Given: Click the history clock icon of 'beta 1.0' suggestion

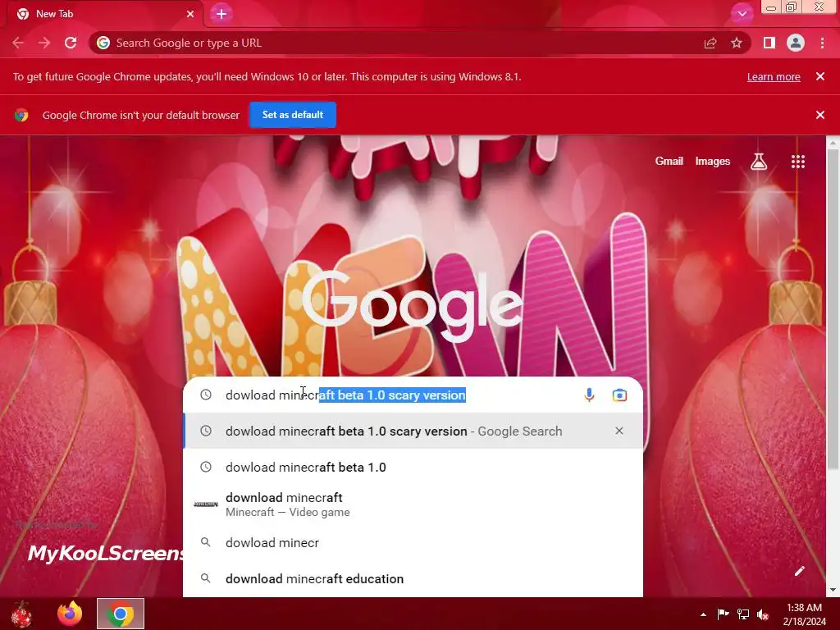Looking at the screenshot, I should coord(206,467).
